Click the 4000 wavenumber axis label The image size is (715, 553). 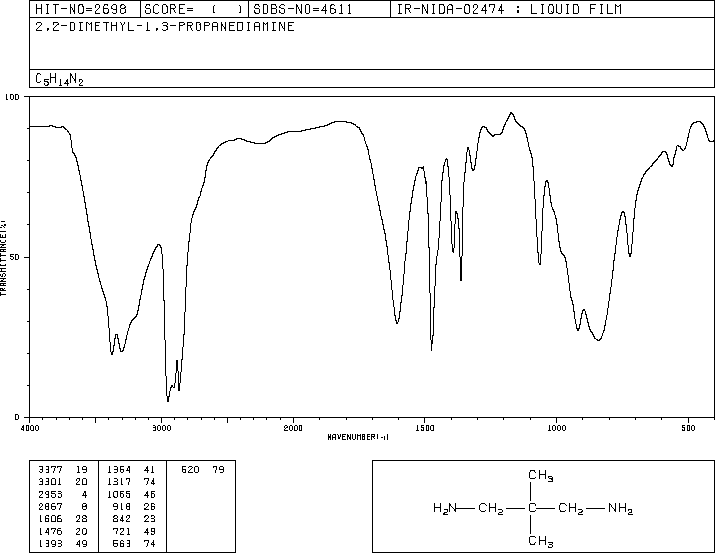(x=30, y=428)
